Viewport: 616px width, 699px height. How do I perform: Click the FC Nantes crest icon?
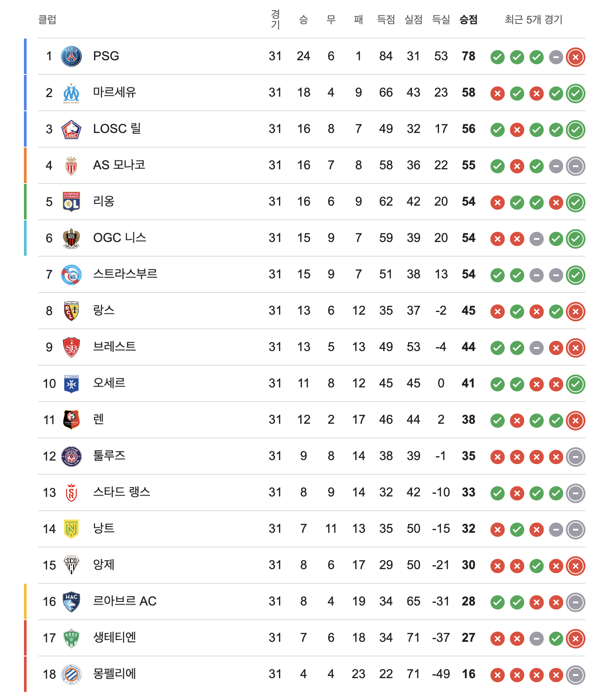pos(71,529)
